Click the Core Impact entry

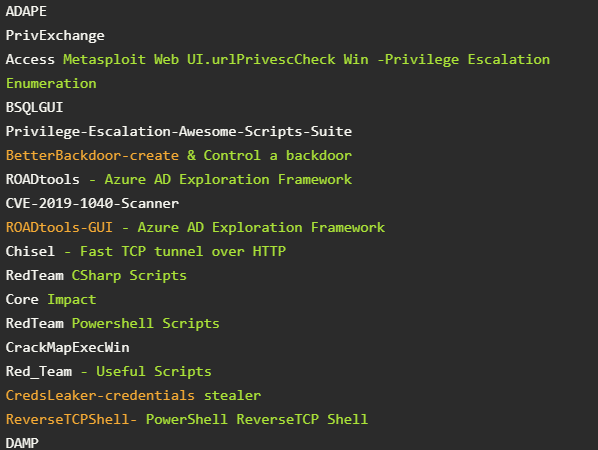click(x=51, y=300)
